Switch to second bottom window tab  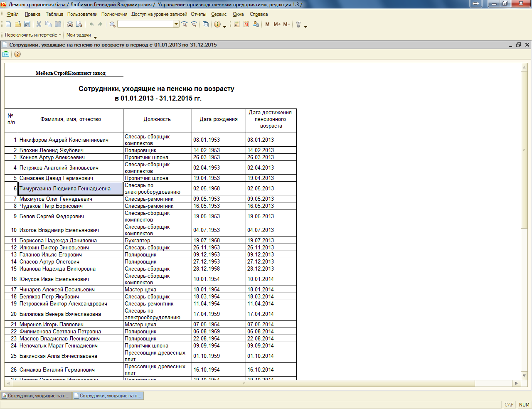click(108, 396)
